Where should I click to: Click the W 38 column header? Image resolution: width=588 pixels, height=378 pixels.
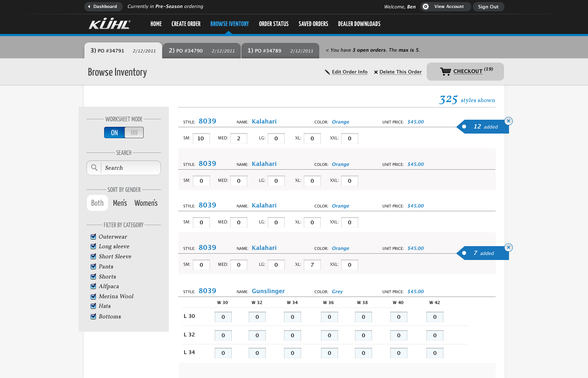(x=362, y=302)
